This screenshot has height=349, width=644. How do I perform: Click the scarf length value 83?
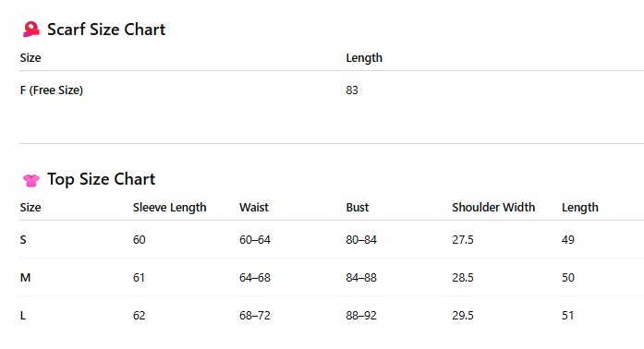tap(352, 90)
